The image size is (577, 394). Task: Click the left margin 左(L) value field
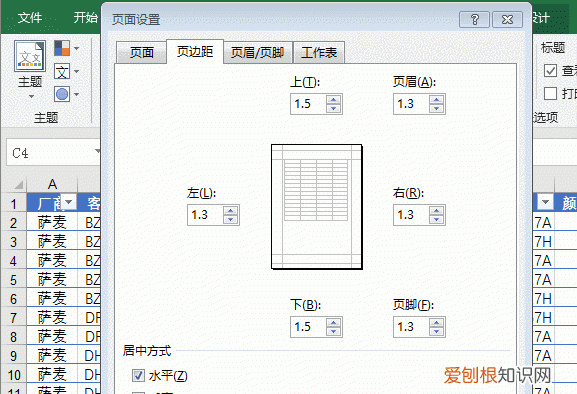tap(205, 215)
